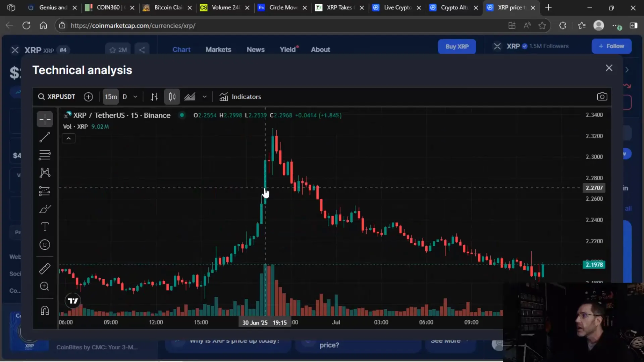Image resolution: width=644 pixels, height=362 pixels.
Task: Open browser settings and more menu
Action: (616, 25)
